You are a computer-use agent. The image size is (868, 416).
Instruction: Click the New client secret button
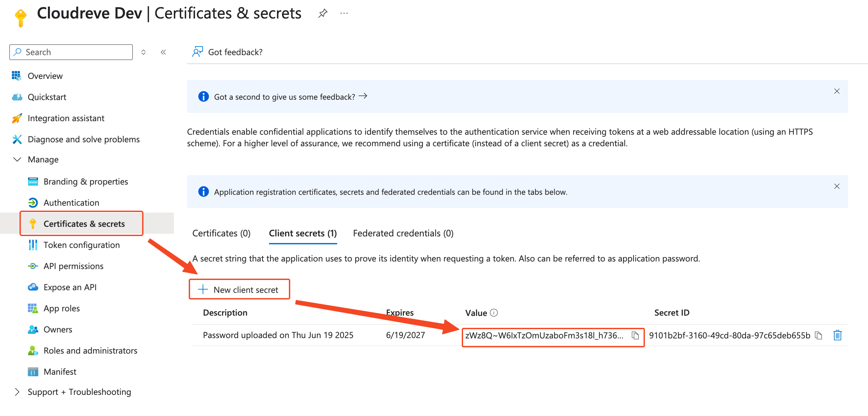[x=239, y=289]
